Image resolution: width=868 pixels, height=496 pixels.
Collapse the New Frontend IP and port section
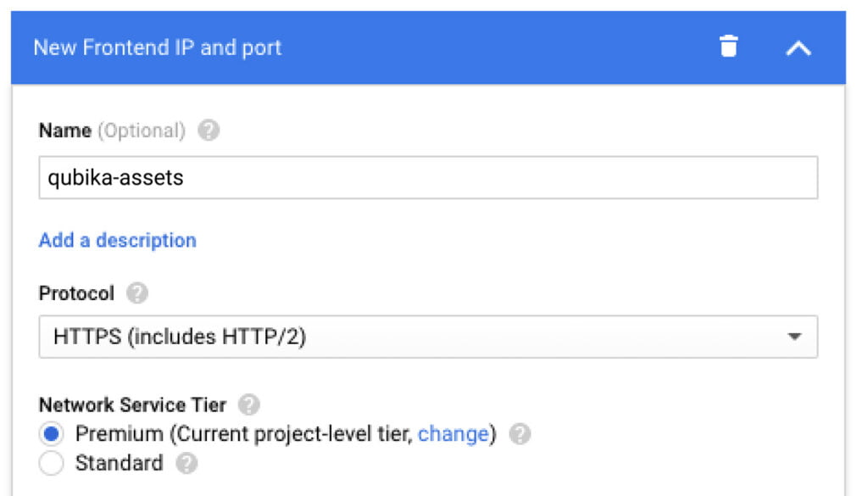tap(798, 47)
